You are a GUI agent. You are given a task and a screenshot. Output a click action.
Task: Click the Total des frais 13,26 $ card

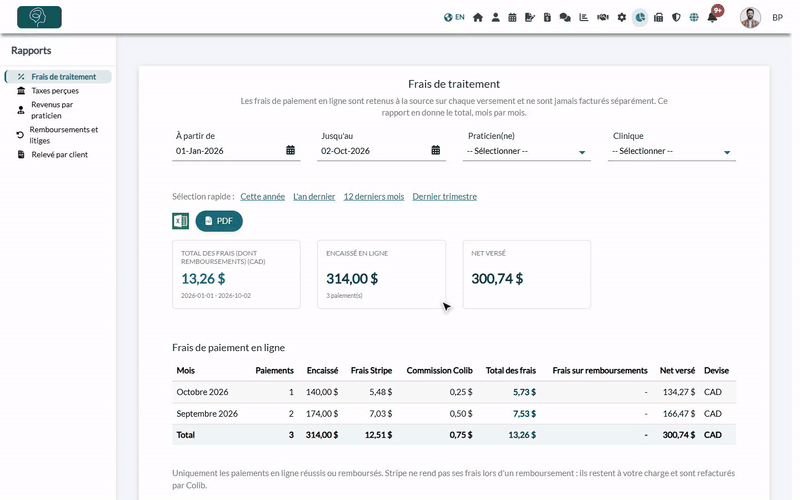click(x=236, y=274)
